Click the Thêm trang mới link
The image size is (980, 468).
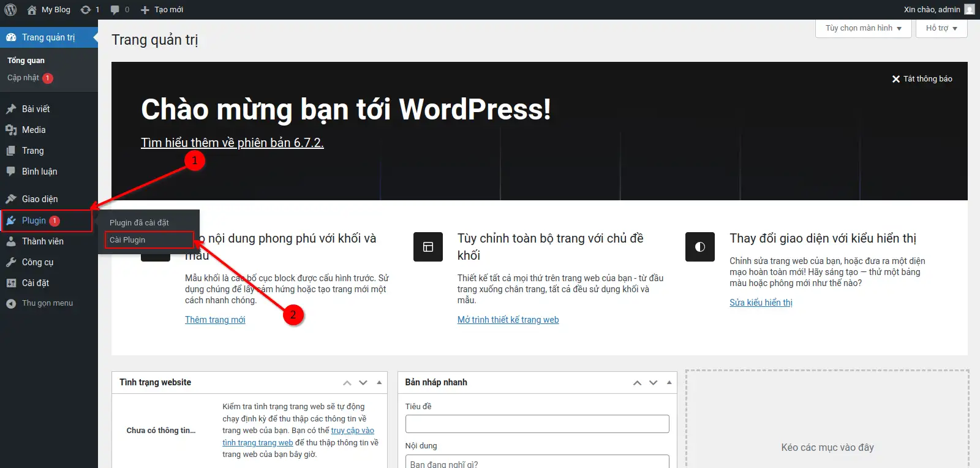tap(215, 320)
